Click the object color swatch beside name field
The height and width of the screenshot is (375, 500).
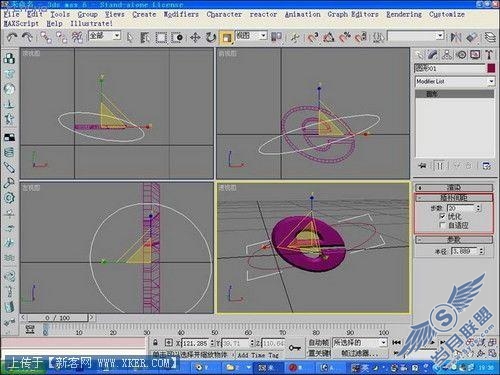(491, 68)
